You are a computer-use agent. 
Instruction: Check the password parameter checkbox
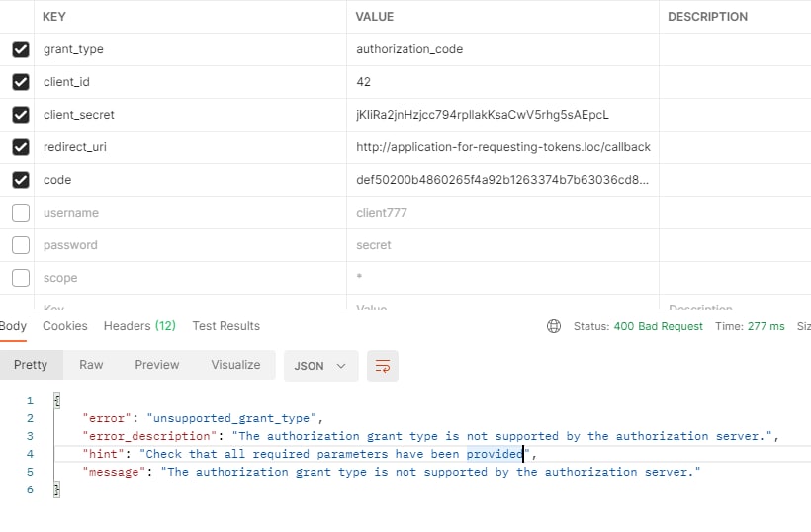pos(21,245)
